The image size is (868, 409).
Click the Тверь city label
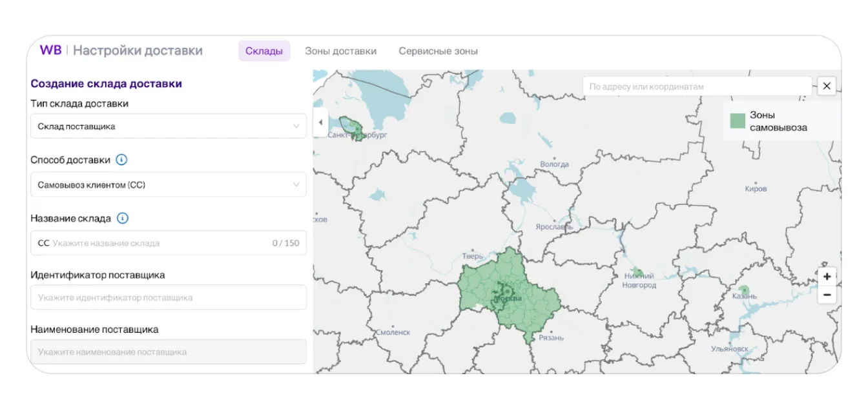(x=473, y=256)
